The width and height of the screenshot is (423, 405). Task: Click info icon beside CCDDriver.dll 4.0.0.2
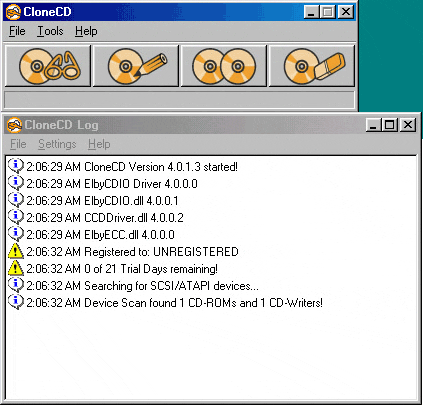[16, 217]
